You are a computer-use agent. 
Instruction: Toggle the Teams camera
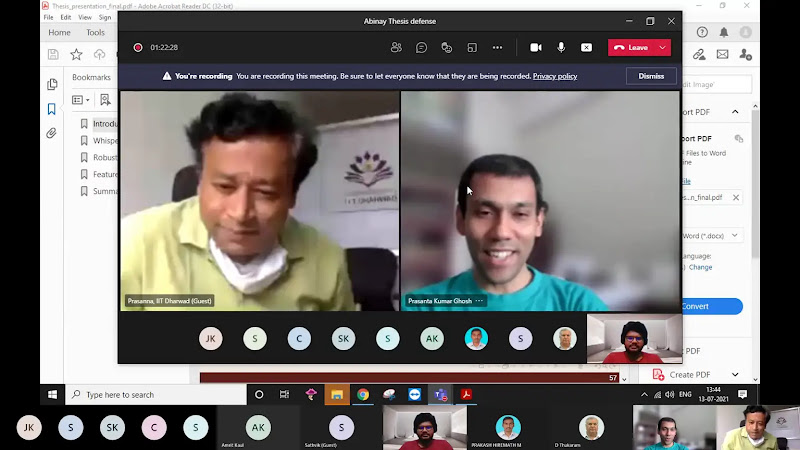[x=536, y=47]
